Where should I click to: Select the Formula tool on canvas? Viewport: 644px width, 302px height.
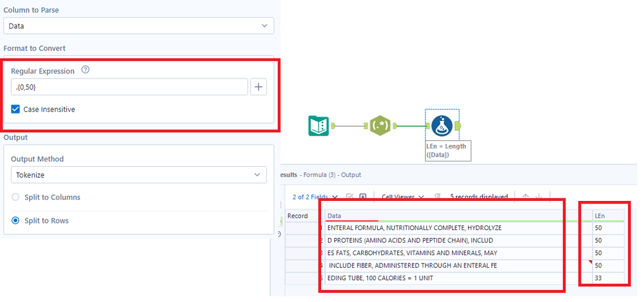tap(442, 126)
